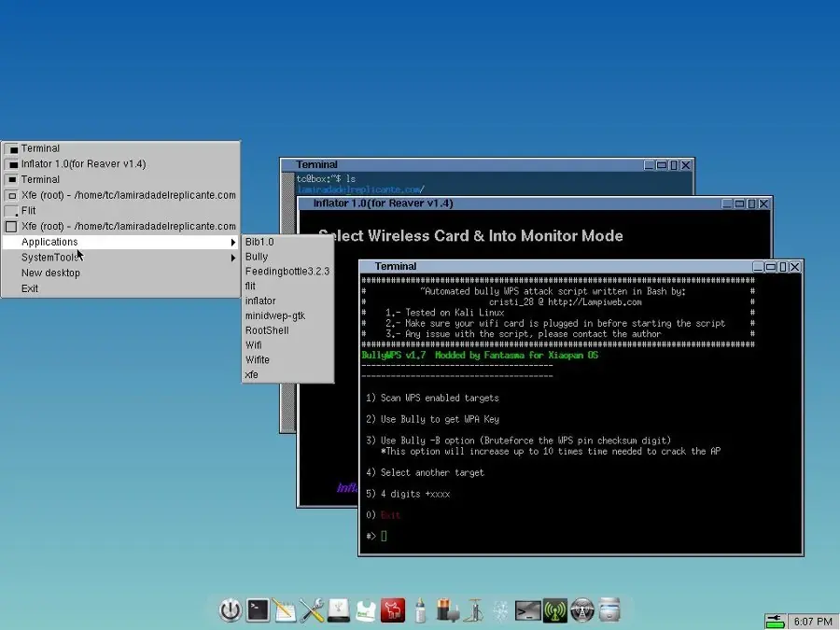Click the battery and plug dock icon

click(447, 610)
